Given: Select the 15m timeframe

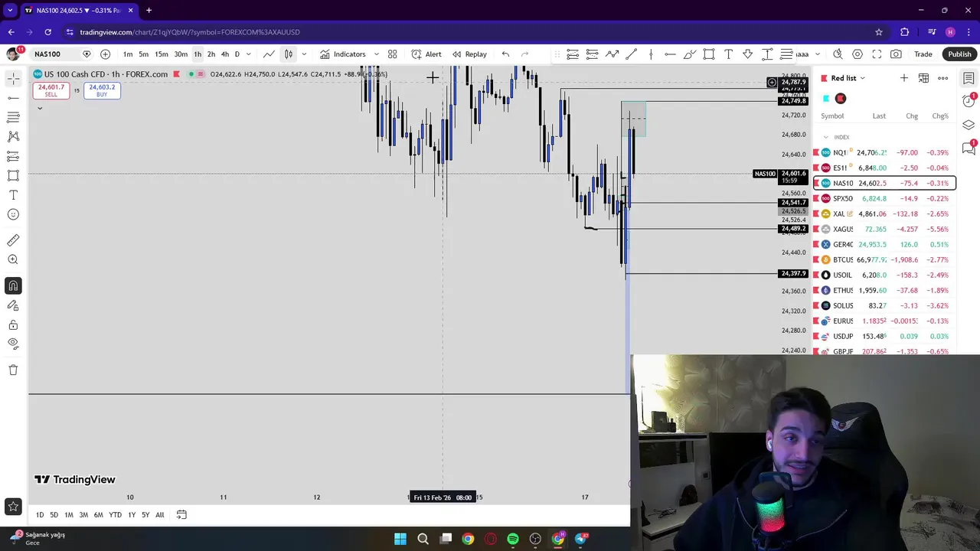Looking at the screenshot, I should pyautogui.click(x=162, y=54).
